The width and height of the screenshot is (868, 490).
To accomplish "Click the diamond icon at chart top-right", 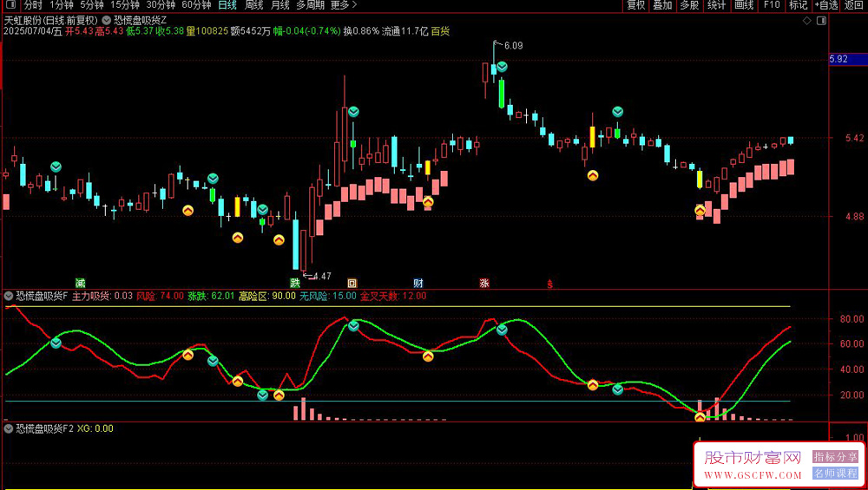I will coord(807,21).
